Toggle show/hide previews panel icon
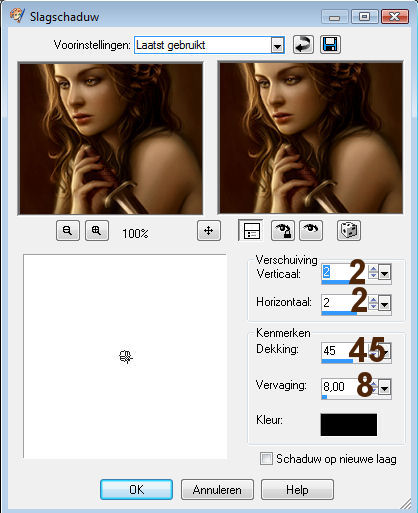This screenshot has height=513, width=418. click(x=251, y=230)
